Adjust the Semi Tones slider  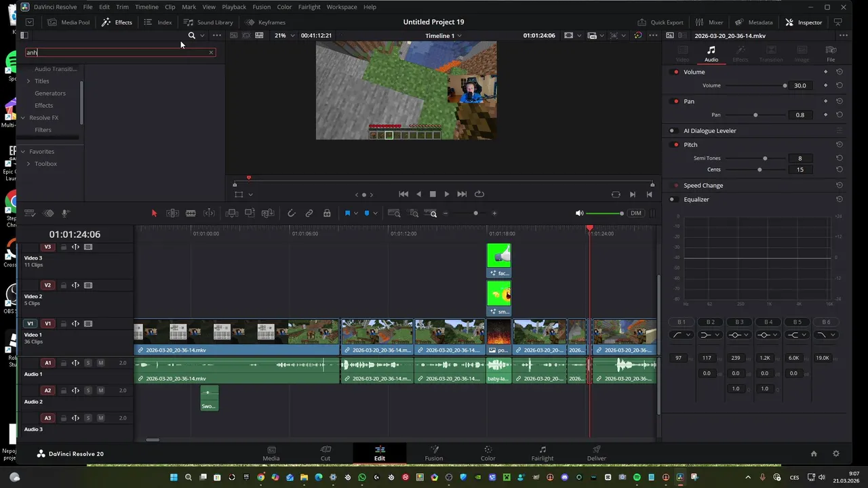765,158
